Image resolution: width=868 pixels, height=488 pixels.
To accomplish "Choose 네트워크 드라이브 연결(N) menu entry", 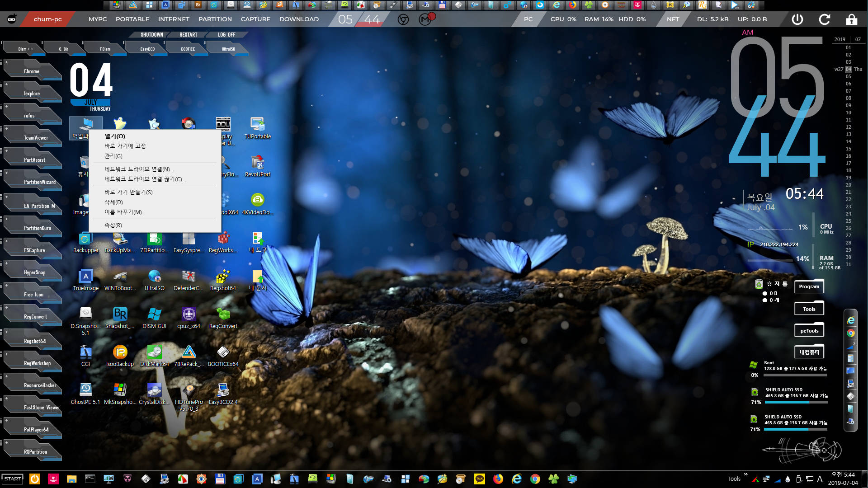I will pos(155,169).
